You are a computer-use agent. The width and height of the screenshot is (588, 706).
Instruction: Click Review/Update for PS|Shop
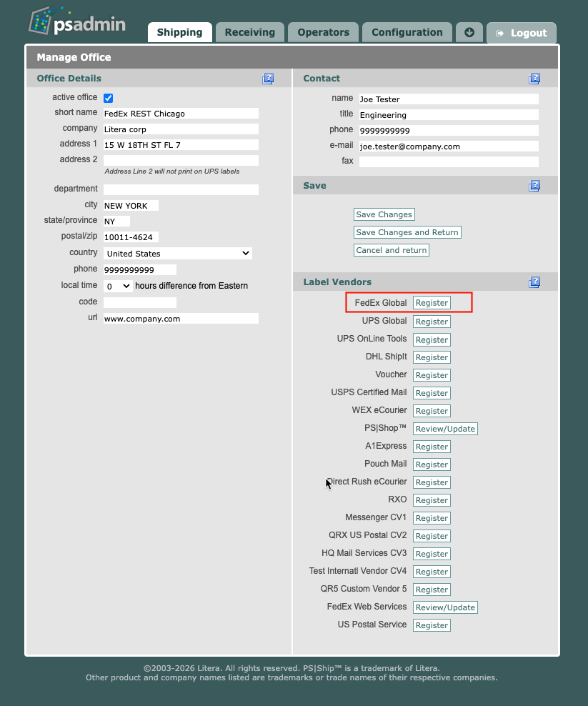445,429
